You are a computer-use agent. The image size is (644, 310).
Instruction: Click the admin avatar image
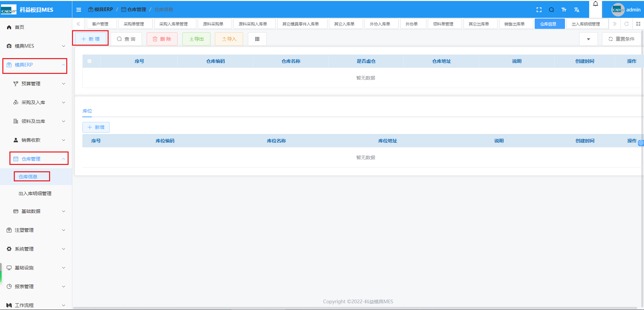tap(618, 10)
